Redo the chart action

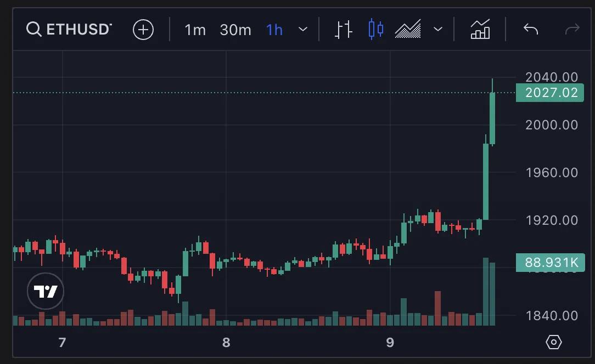pyautogui.click(x=572, y=29)
